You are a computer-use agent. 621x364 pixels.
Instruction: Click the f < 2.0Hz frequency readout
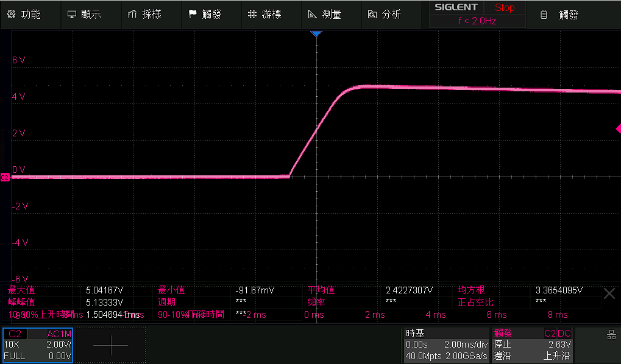(x=477, y=21)
